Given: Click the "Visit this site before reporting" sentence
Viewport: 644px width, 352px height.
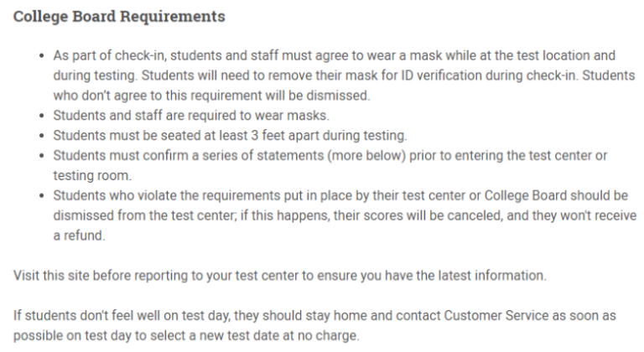Looking at the screenshot, I should 280,275.
